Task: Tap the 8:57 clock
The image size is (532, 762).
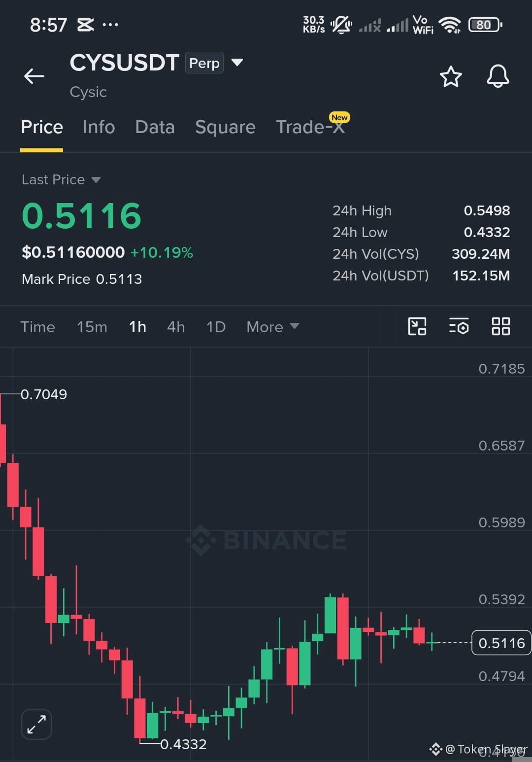Action: click(48, 25)
